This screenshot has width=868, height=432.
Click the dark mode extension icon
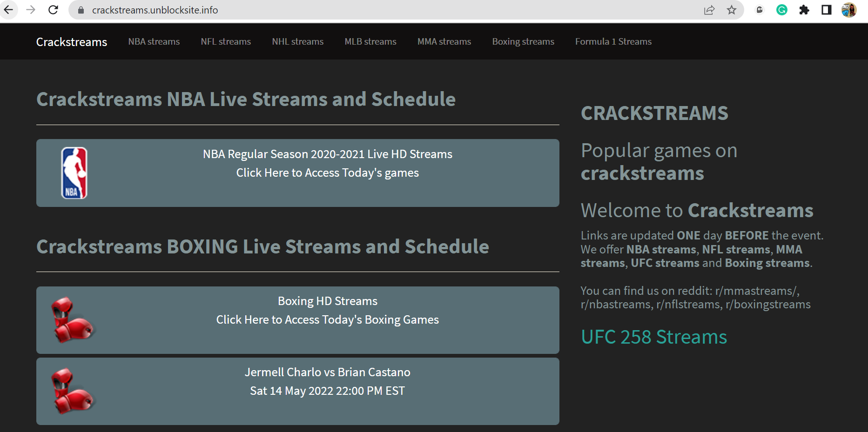point(827,10)
